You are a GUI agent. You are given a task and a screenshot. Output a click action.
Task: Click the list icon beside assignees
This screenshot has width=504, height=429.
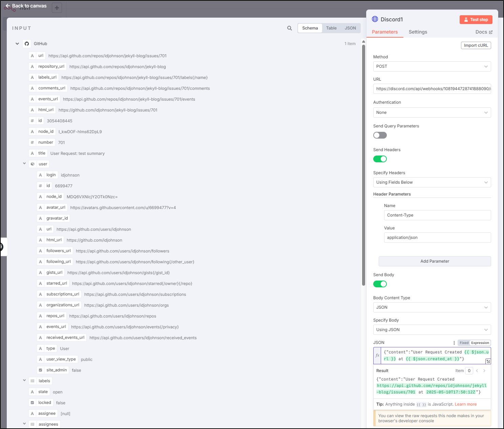(33, 424)
